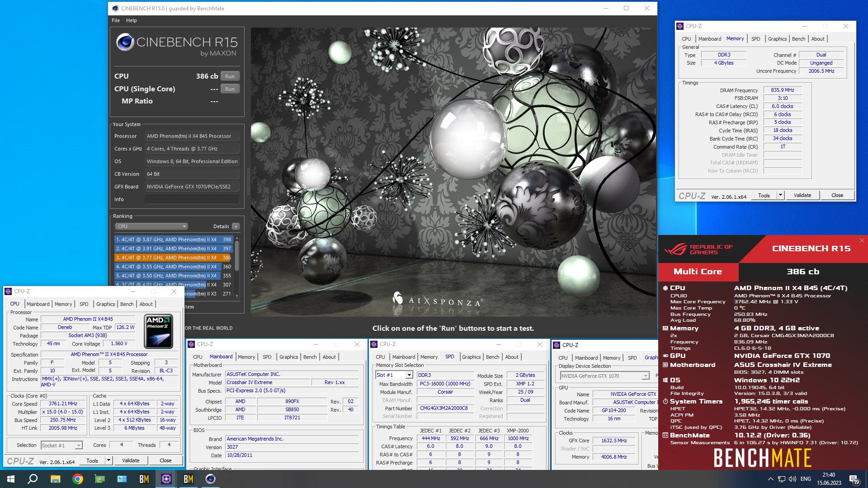The height and width of the screenshot is (488, 868).
Task: Switch to Mainboard tab in CPU-Z Memory window
Action: tap(710, 39)
